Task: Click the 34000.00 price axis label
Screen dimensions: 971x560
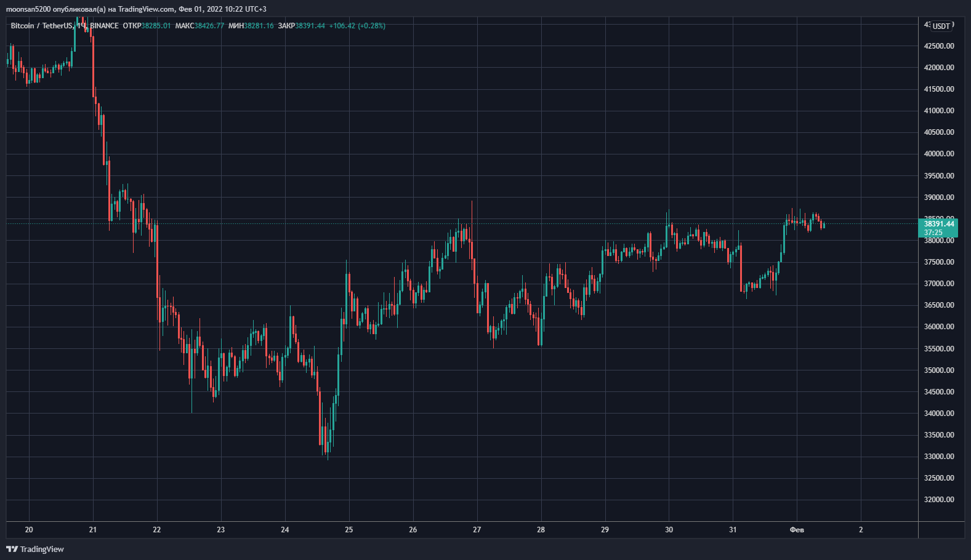Action: point(939,414)
